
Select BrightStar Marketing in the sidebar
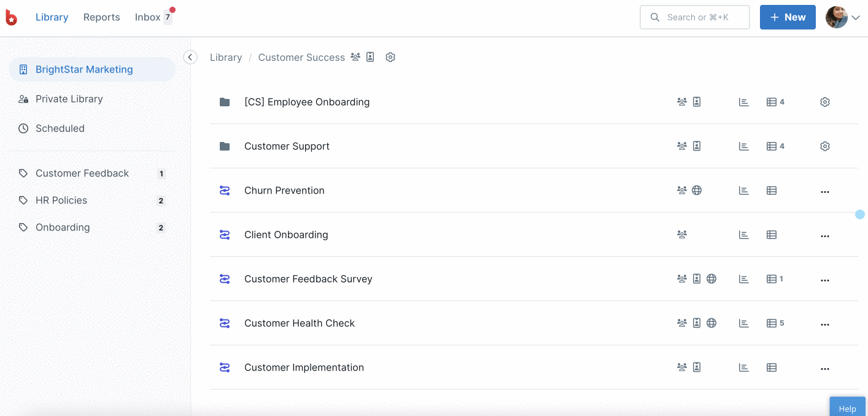(x=92, y=69)
